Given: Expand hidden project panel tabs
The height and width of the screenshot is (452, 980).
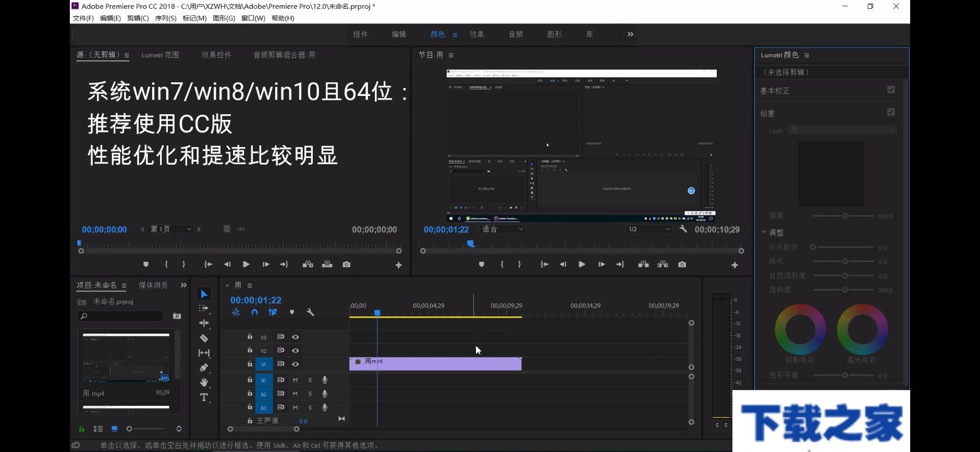Looking at the screenshot, I should pos(183,285).
